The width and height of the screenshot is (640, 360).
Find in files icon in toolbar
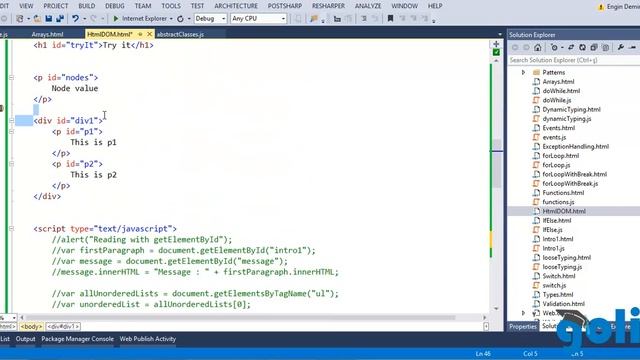[313, 18]
